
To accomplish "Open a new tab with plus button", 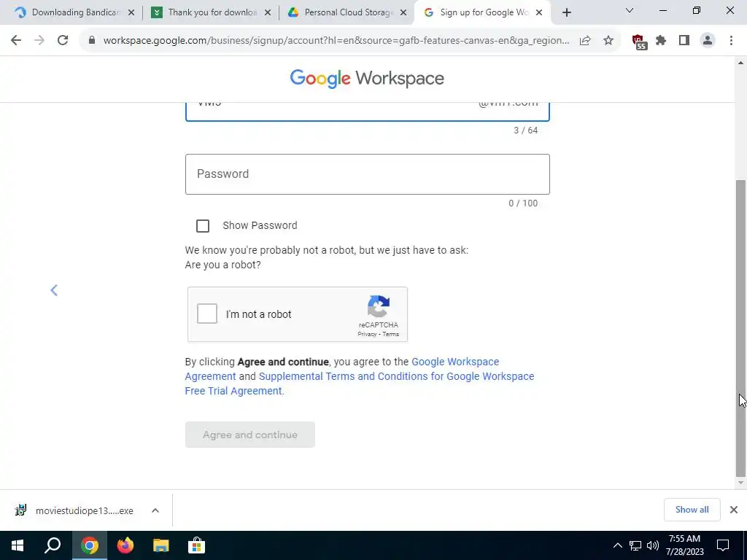I will pos(566,12).
